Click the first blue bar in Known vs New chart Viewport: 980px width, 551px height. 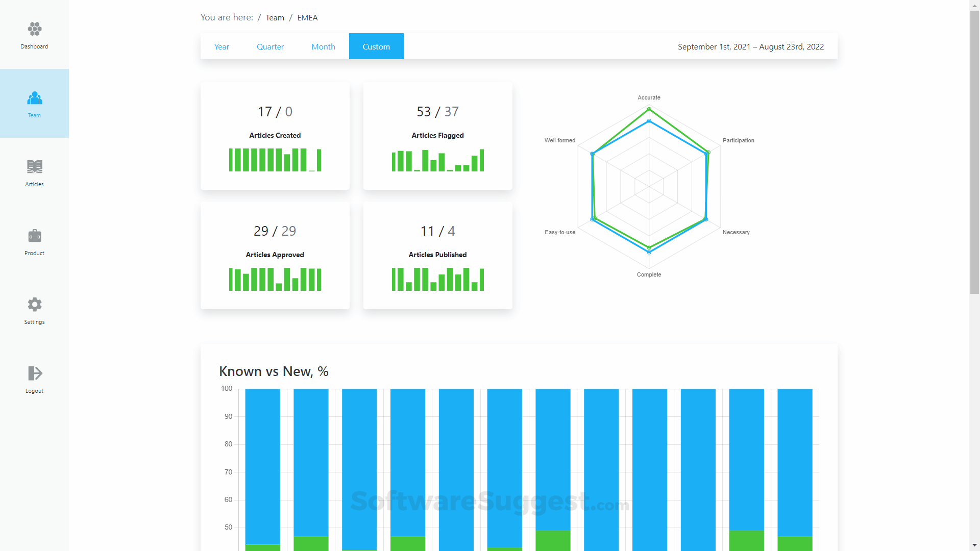pos(262,466)
